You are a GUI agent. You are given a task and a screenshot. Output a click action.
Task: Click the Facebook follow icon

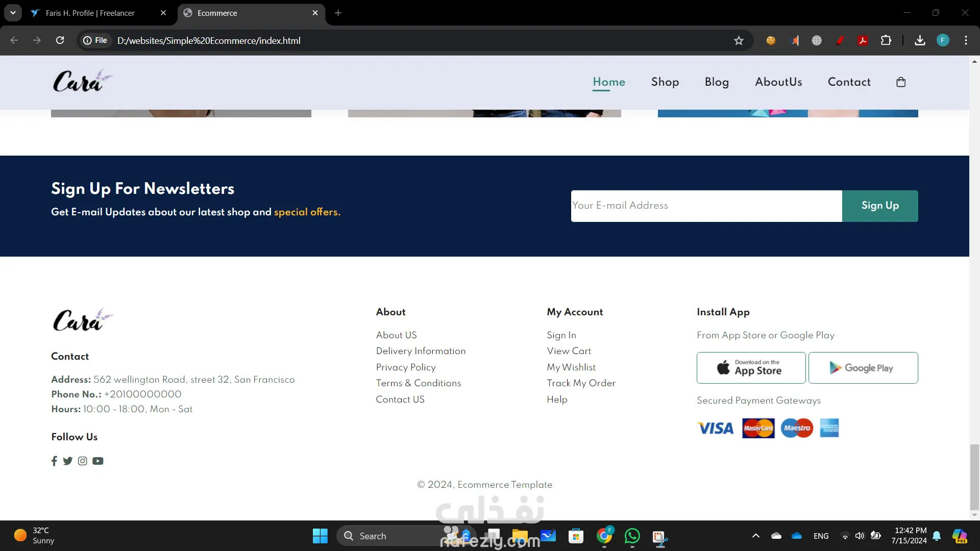coord(54,461)
